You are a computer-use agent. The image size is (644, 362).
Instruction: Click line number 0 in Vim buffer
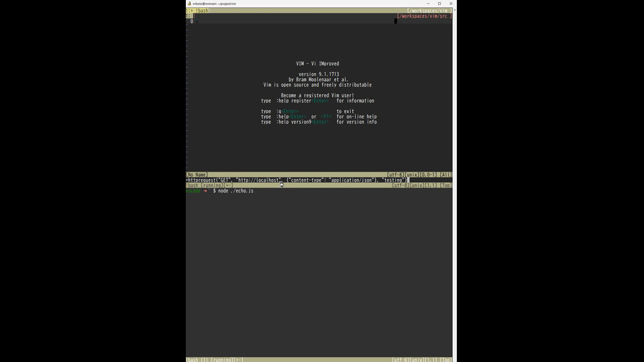pos(191,21)
